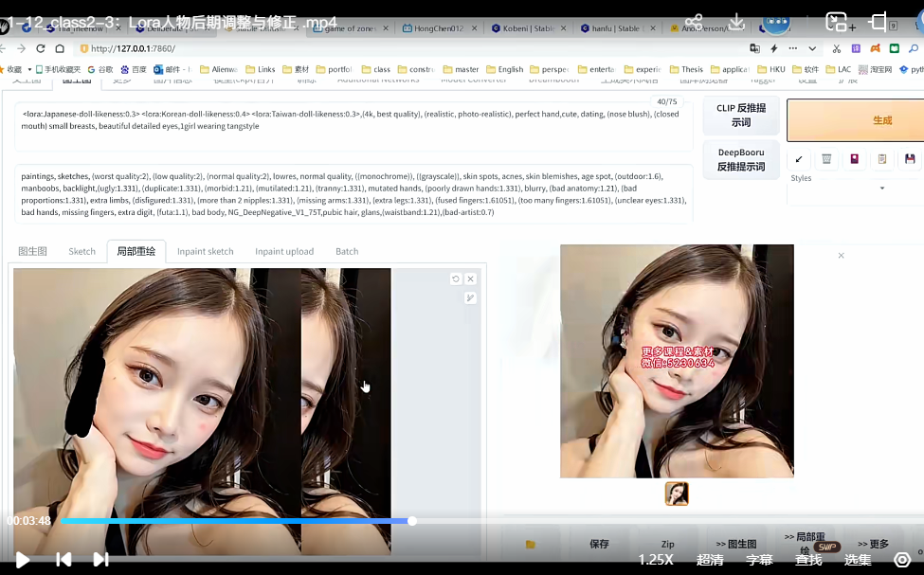The image size is (924, 575).
Task: Skip to the next video in player
Action: click(x=100, y=559)
